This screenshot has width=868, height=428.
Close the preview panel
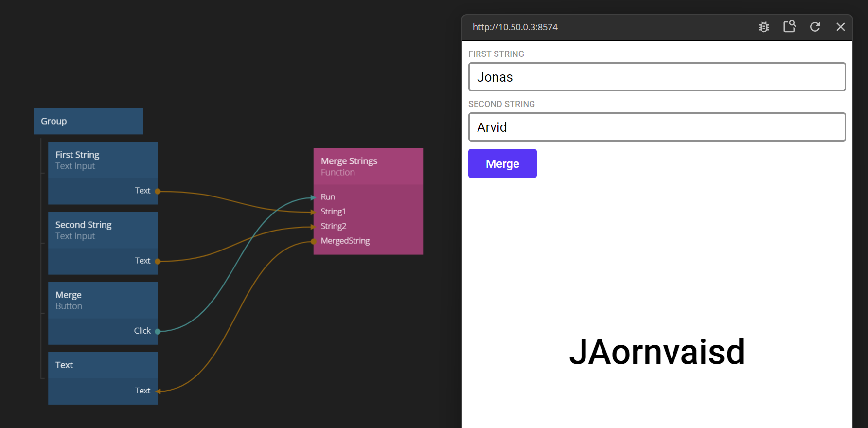point(840,27)
